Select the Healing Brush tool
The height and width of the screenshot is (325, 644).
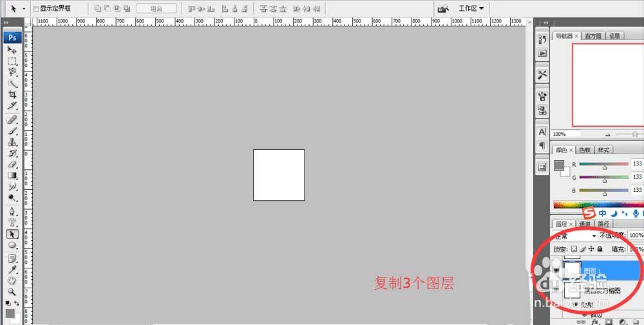pos(12,120)
